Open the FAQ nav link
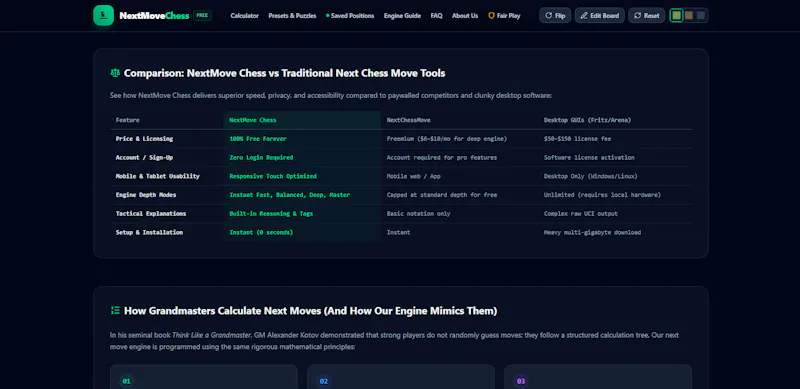 pyautogui.click(x=436, y=16)
